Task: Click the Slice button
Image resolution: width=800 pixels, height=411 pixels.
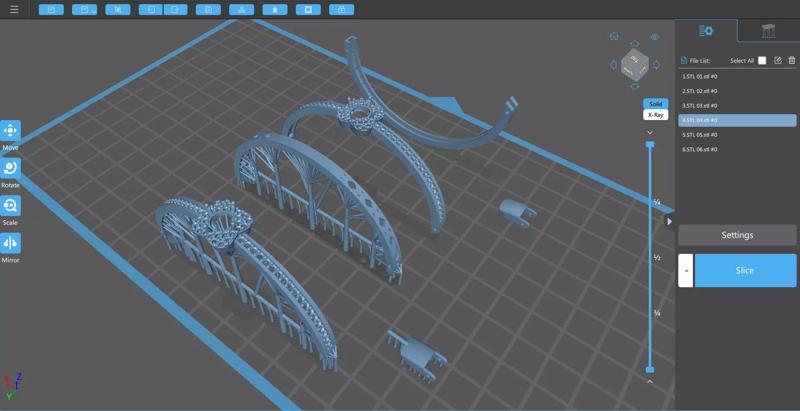Action: point(745,270)
